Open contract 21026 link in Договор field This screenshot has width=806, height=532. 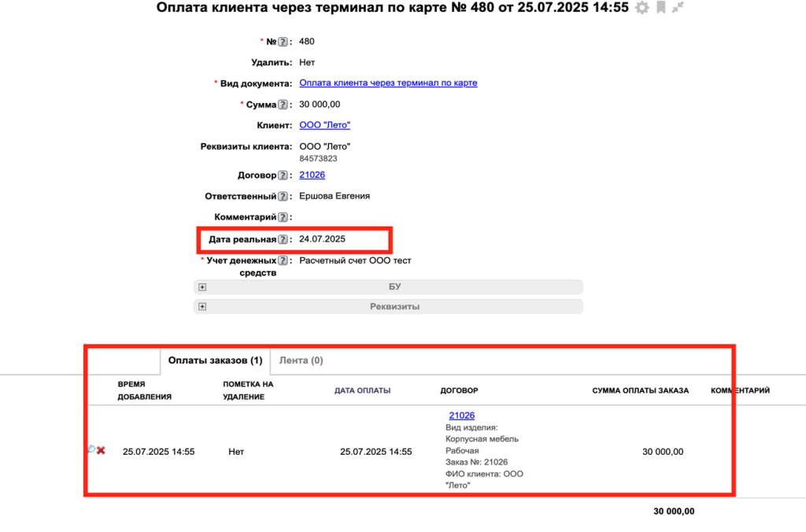click(312, 175)
